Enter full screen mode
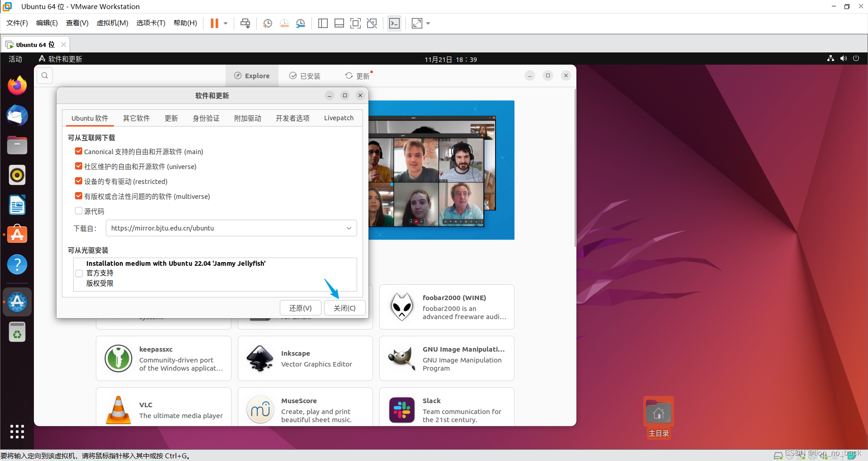Viewport: 868px width, 461px height. [356, 23]
